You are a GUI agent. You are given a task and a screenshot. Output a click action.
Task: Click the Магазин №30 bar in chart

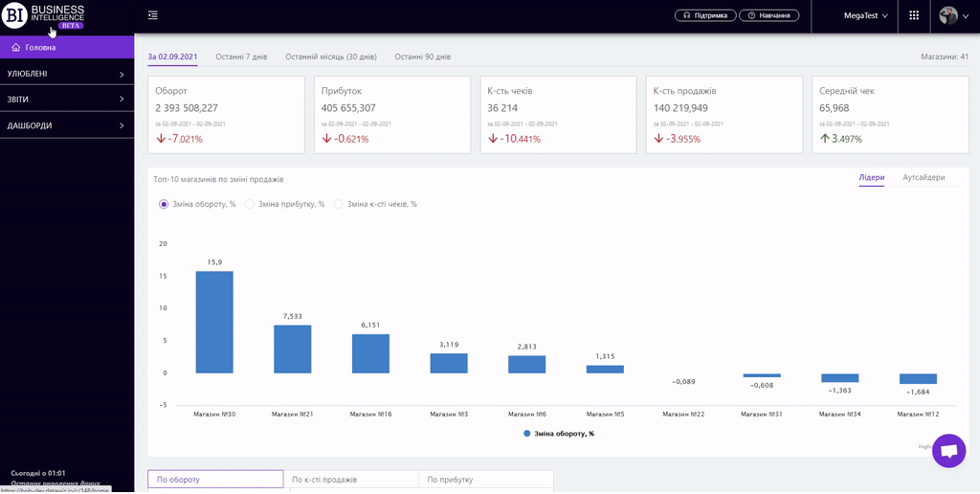[214, 322]
